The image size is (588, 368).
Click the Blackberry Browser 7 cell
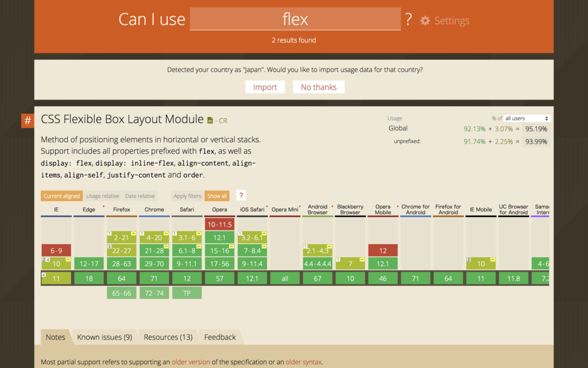pyautogui.click(x=350, y=263)
